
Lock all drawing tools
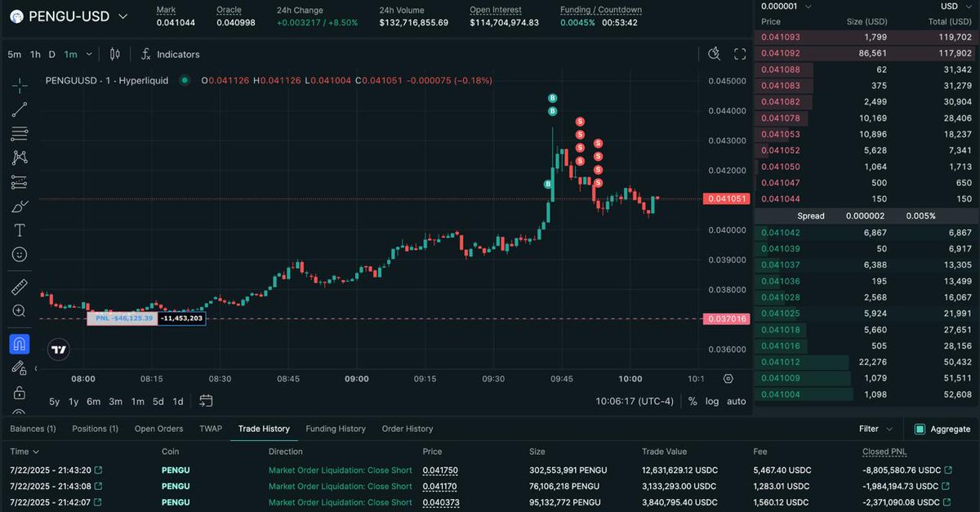[20, 393]
